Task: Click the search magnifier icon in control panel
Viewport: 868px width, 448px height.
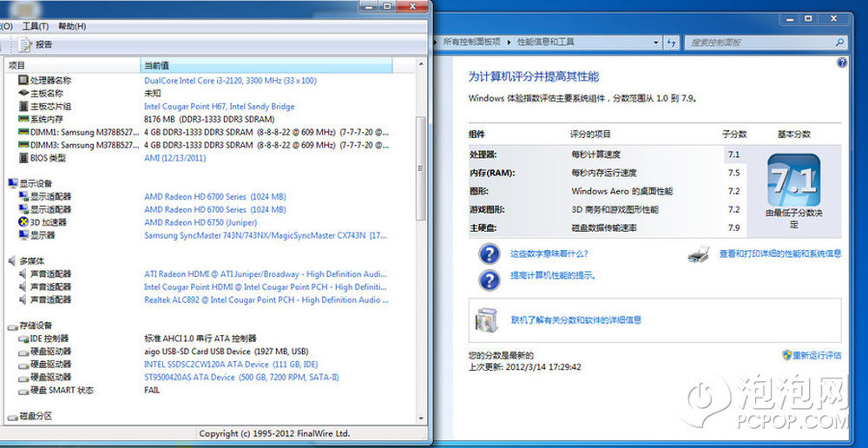Action: (840, 42)
